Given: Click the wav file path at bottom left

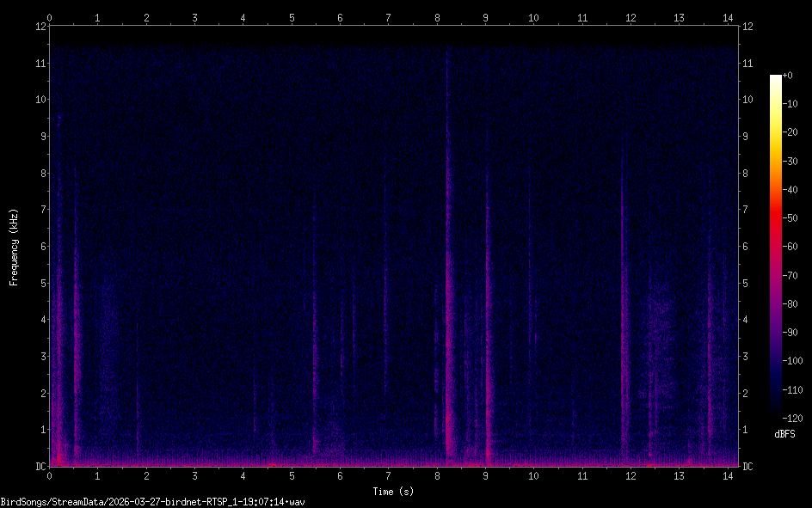Looking at the screenshot, I should click(154, 501).
